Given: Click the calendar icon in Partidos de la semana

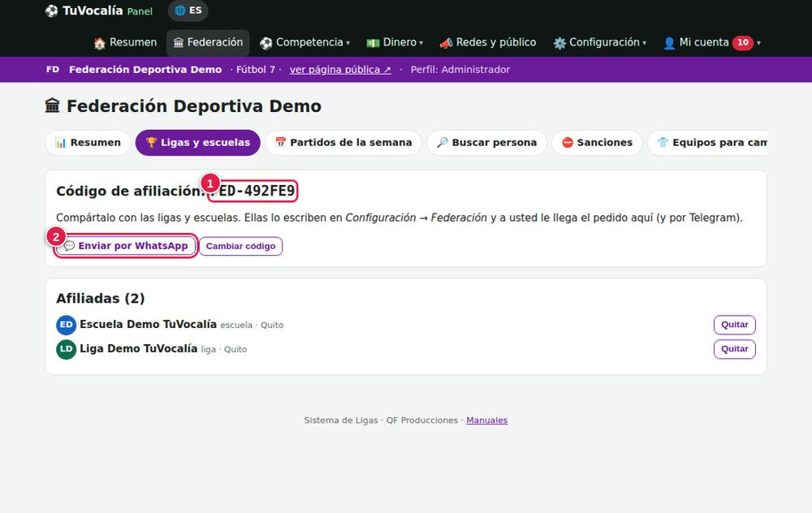Looking at the screenshot, I should 281,142.
